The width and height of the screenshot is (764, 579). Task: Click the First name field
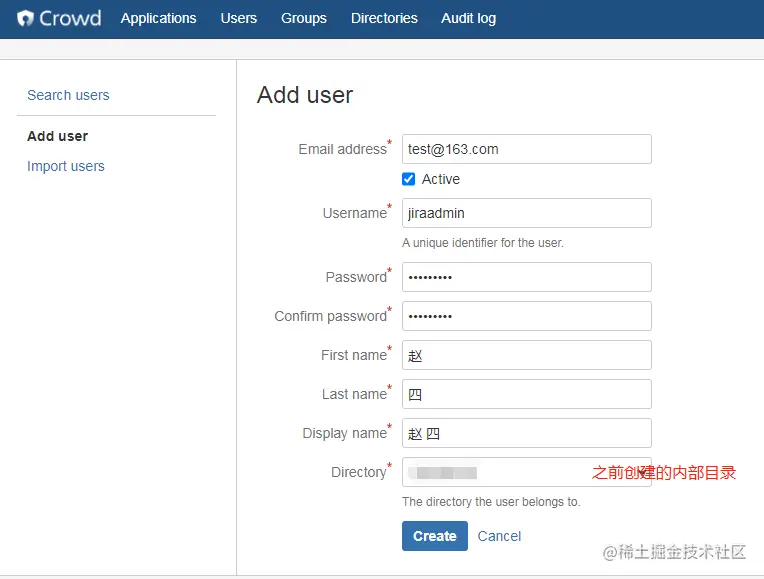pos(526,355)
